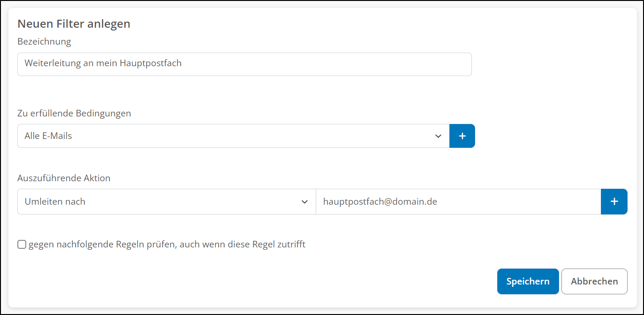The height and width of the screenshot is (315, 644).
Task: Select the 'hauptpostfach@domain.de' address field
Action: pyautogui.click(x=458, y=201)
